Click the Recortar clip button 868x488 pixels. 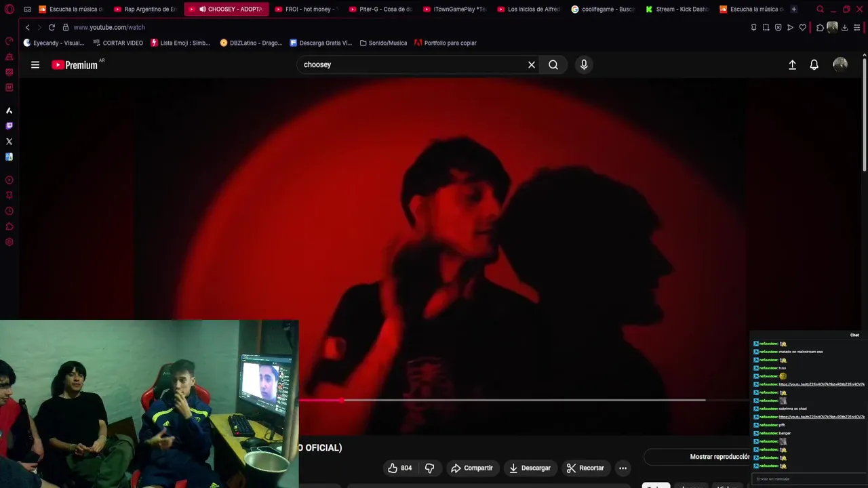585,468
